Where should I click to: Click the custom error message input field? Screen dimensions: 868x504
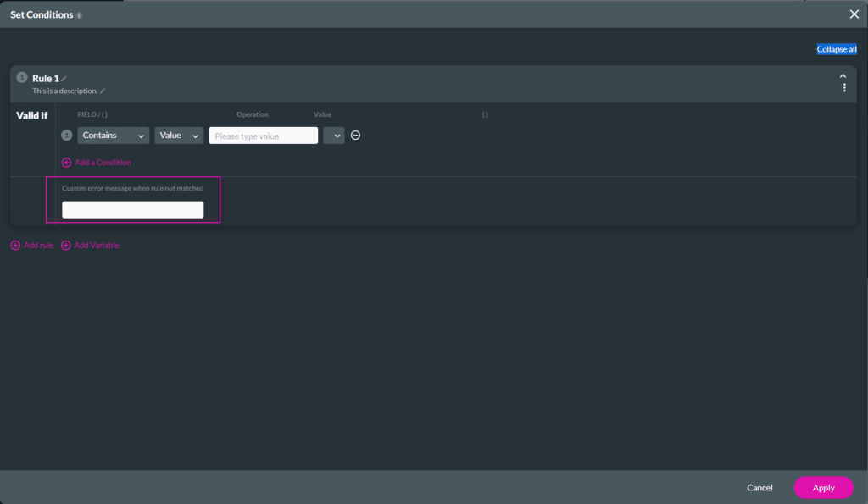(132, 209)
